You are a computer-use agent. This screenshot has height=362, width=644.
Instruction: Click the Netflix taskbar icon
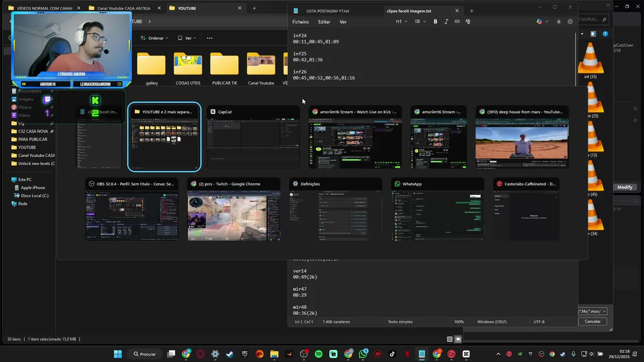coord(407,354)
